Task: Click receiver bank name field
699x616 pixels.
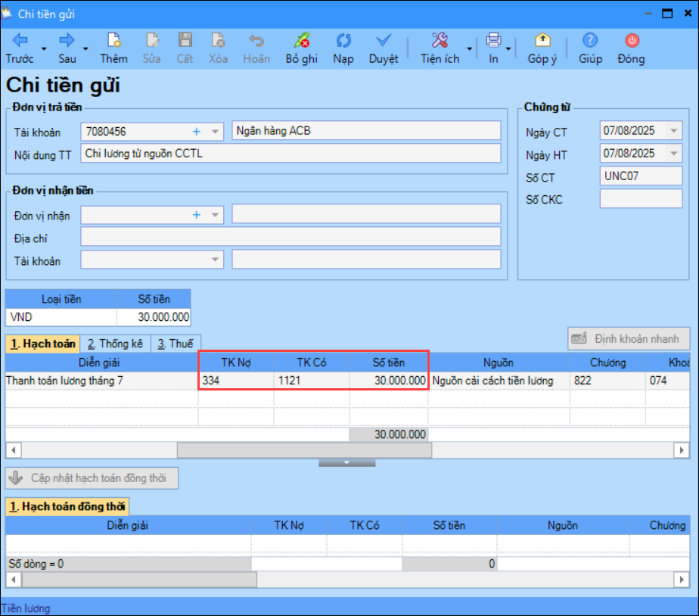Action: (x=366, y=260)
